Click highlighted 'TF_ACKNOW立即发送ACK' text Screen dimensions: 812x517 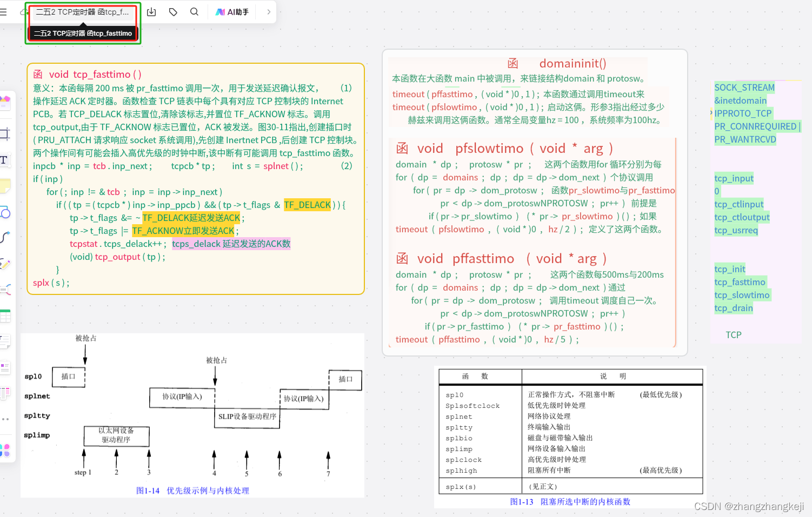183,231
